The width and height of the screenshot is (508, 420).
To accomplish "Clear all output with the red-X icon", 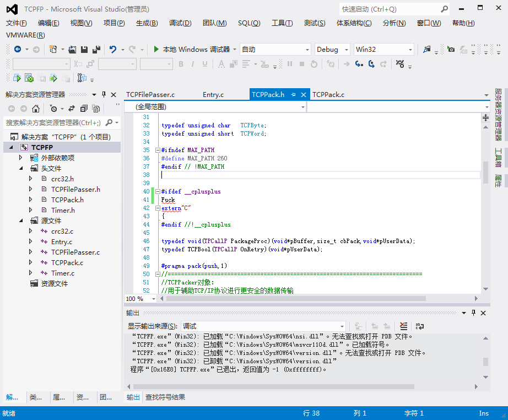I will (403, 326).
